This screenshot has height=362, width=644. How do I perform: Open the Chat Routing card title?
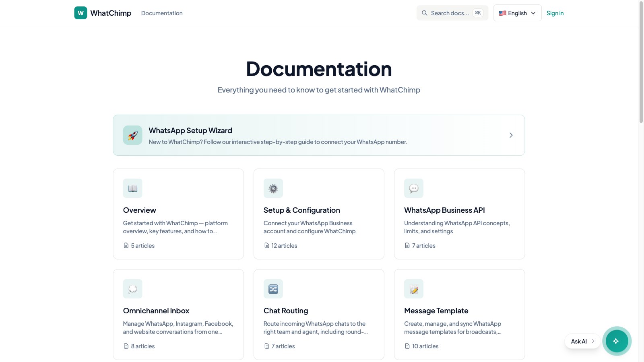point(286,311)
